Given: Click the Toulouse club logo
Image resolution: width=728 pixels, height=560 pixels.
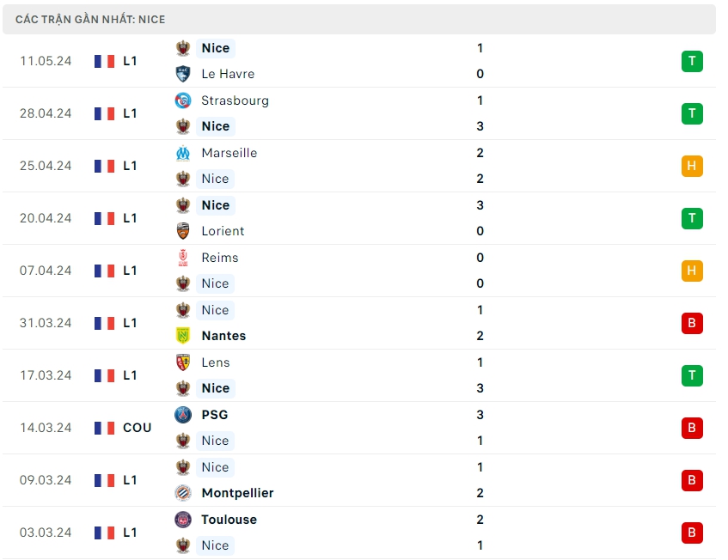Looking at the screenshot, I should point(183,520).
